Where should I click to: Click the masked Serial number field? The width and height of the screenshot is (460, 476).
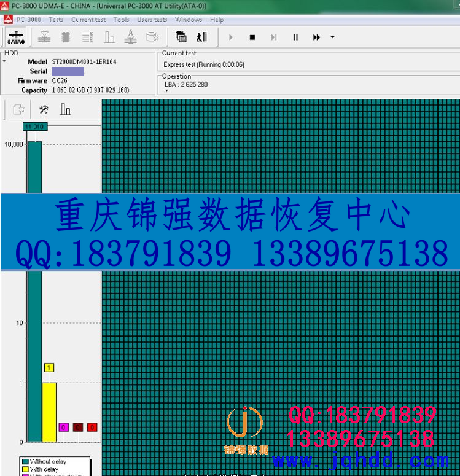tap(68, 71)
